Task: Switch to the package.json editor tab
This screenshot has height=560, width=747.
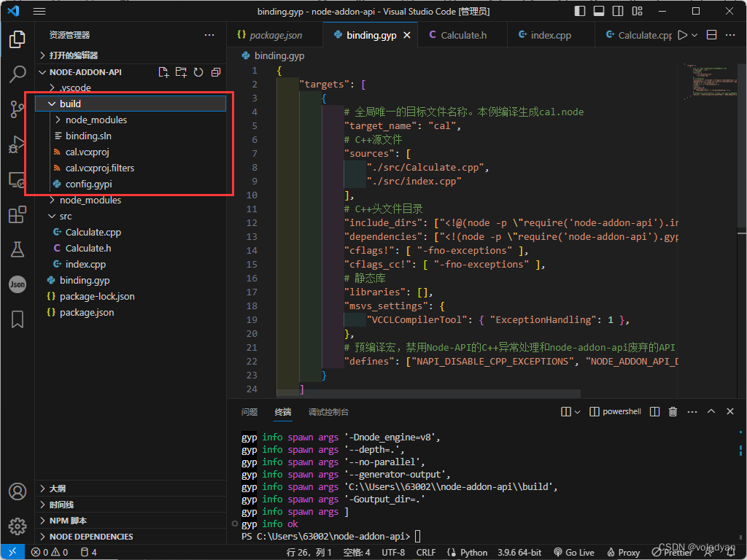Action: 275,35
